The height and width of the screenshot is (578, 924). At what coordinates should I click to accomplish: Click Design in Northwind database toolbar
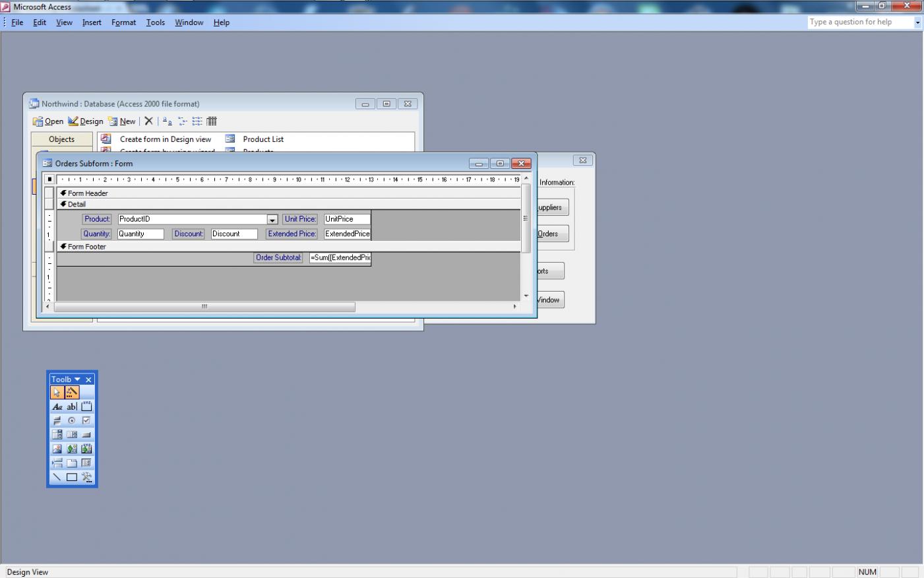click(86, 121)
